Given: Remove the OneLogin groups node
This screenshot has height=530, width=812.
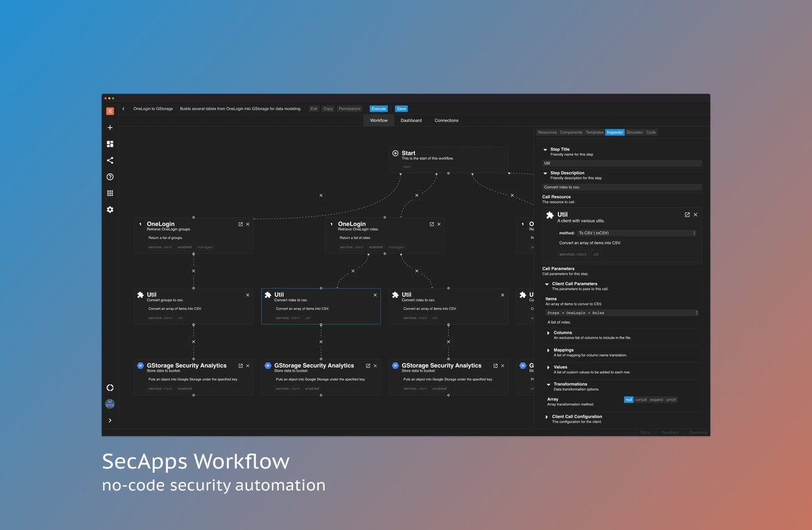Looking at the screenshot, I should point(248,224).
